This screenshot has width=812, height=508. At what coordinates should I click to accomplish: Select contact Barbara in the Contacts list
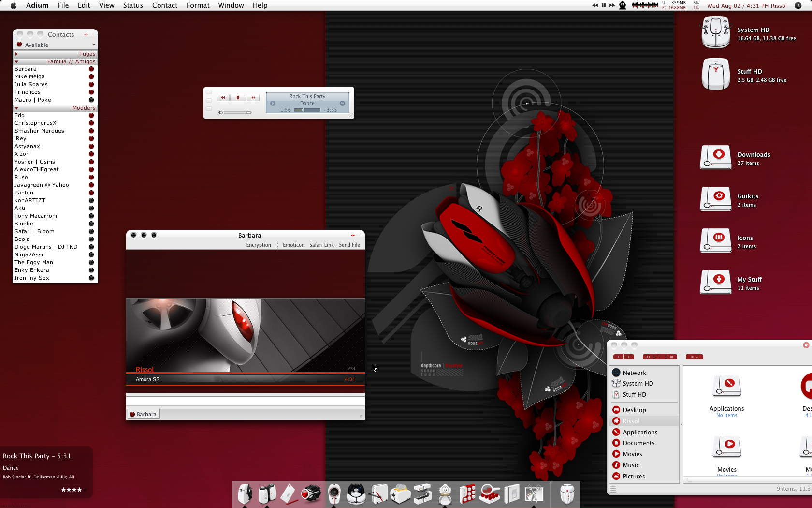click(55, 69)
